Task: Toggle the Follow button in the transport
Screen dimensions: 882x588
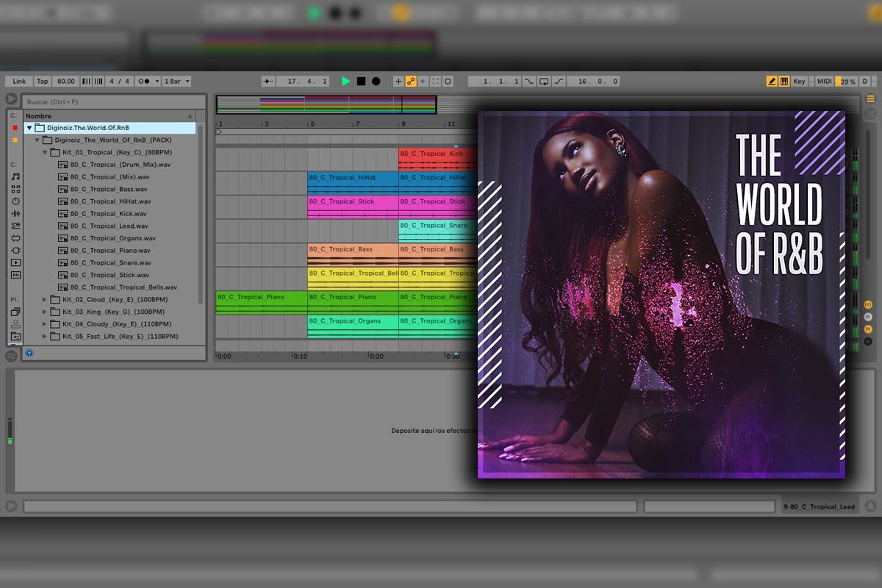Action: [268, 82]
